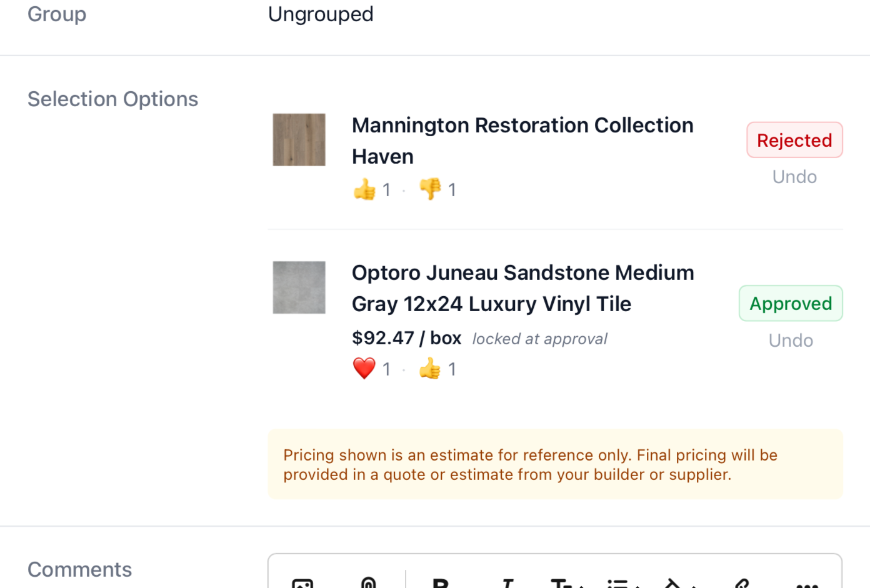Toggle the Approved status on Optoro tile
Viewport: 870px width, 588px height.
point(790,303)
